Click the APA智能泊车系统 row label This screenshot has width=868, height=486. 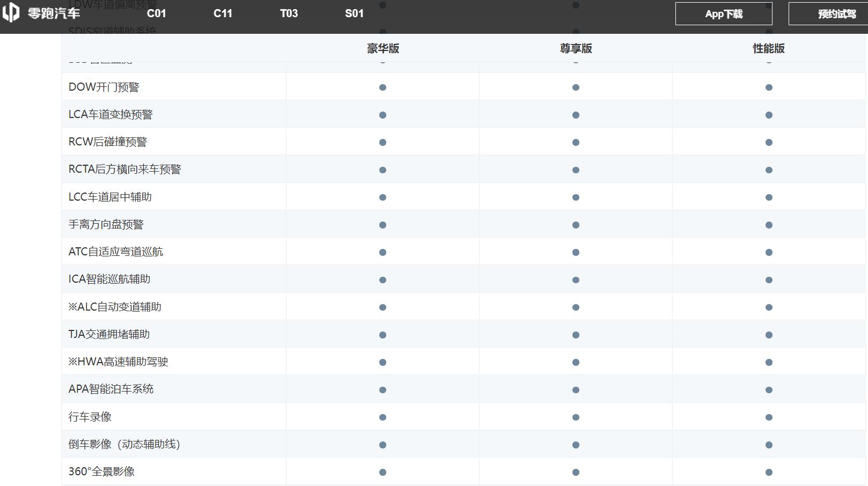111,389
